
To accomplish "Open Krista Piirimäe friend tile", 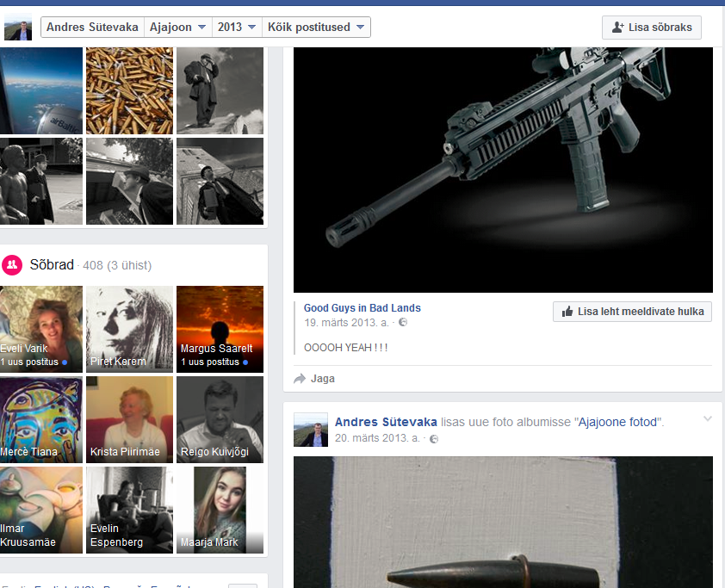I will coord(129,420).
